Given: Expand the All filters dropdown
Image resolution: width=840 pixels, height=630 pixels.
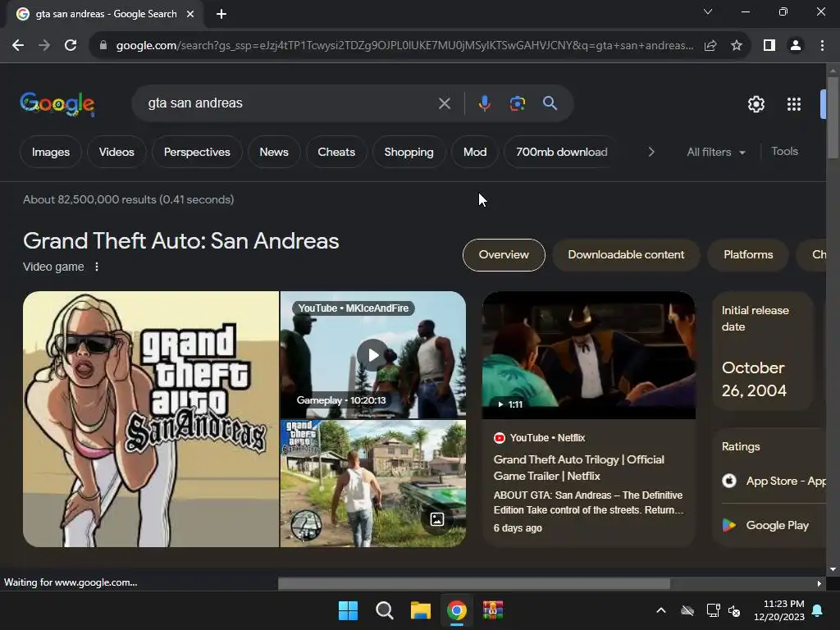Looking at the screenshot, I should click(x=715, y=152).
